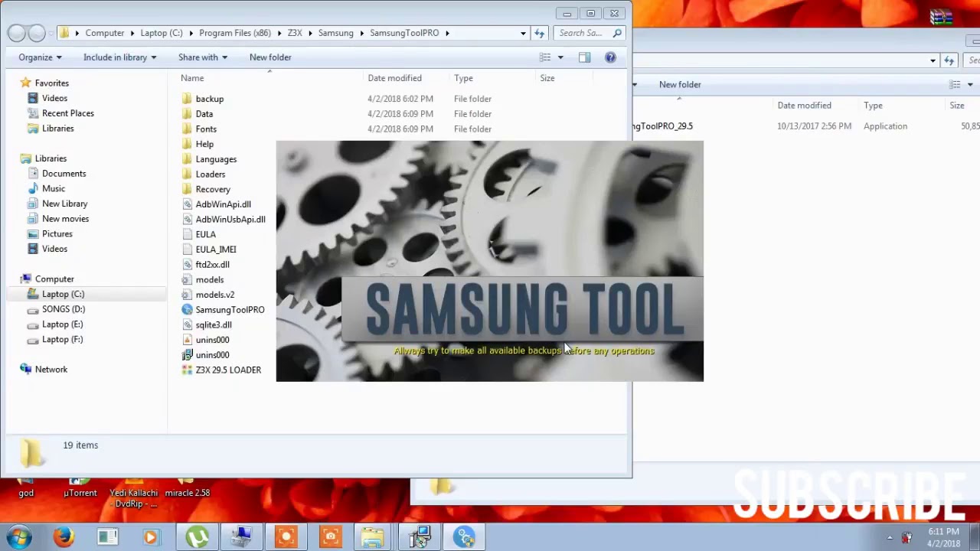Open the Include in library dropdown
This screenshot has height=551, width=980.
[x=119, y=57]
